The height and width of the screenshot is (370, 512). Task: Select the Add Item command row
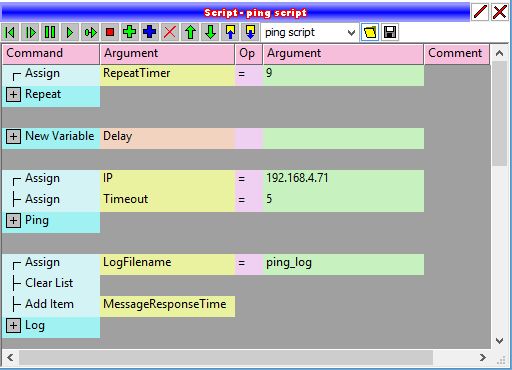click(x=51, y=306)
